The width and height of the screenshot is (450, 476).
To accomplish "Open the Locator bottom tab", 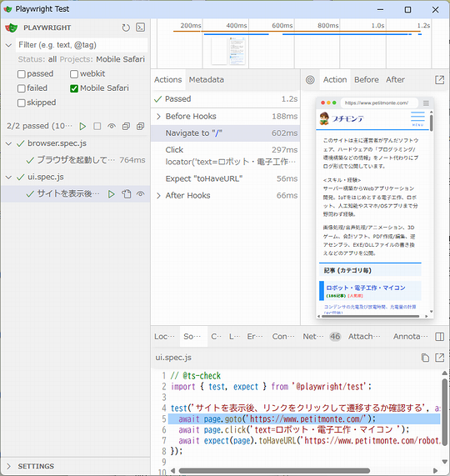I will coord(164,337).
